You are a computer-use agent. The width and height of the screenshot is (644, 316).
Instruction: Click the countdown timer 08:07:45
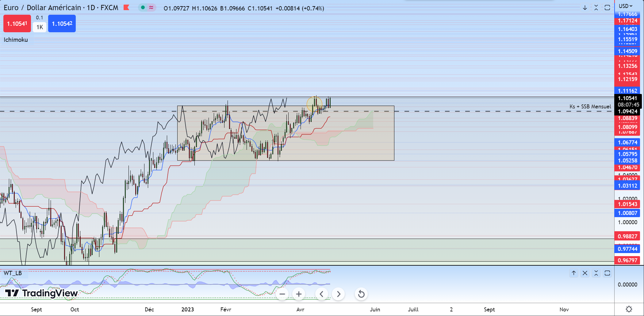[628, 105]
